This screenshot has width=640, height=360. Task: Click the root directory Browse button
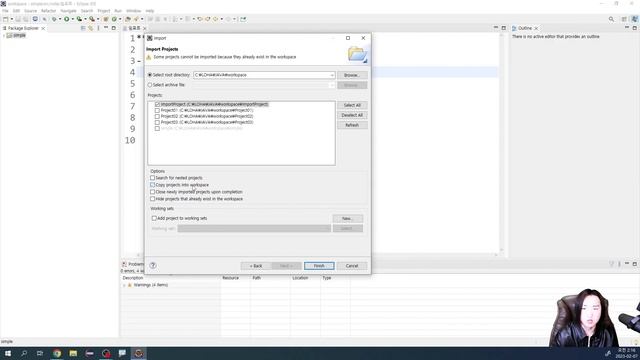351,75
